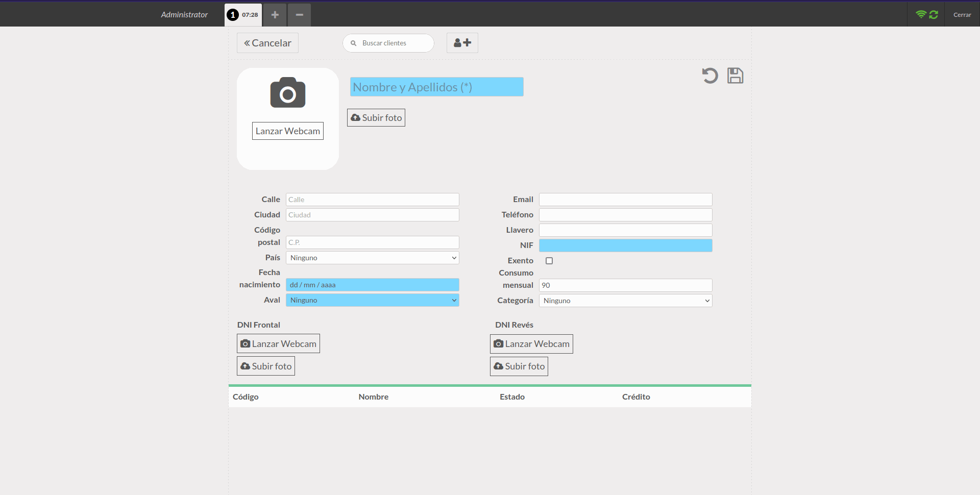Click the DNI Frontal label
The image size is (980, 495).
click(x=259, y=325)
